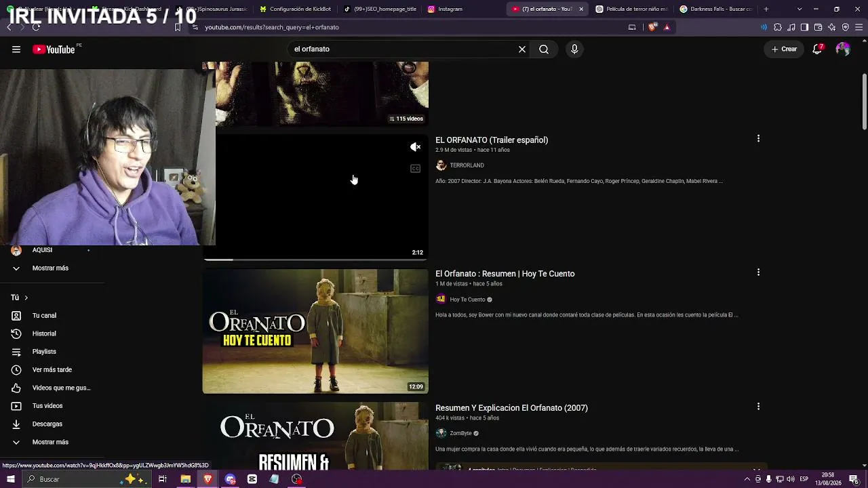Open the Windows Start menu
This screenshot has width=868, height=488.
click(10, 479)
